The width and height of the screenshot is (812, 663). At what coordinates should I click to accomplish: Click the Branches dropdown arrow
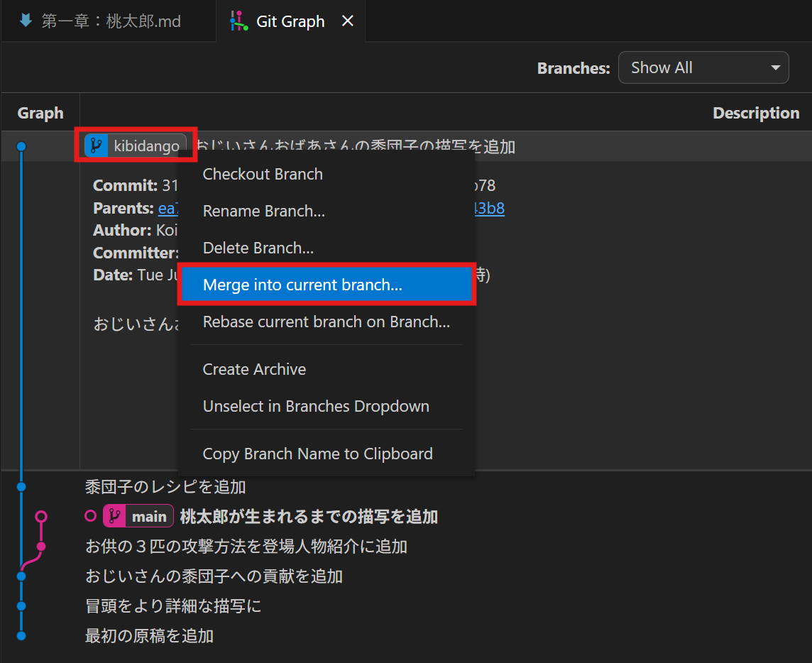pyautogui.click(x=775, y=68)
